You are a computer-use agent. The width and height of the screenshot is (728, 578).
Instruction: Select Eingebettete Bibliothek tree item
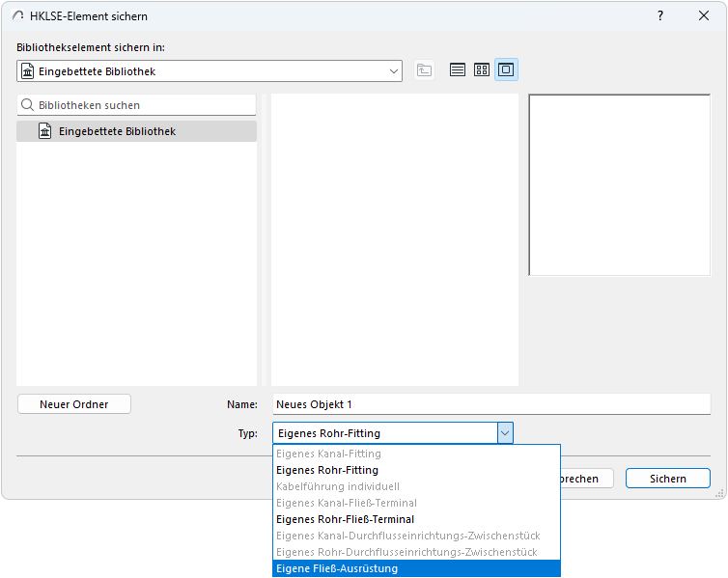click(x=136, y=131)
